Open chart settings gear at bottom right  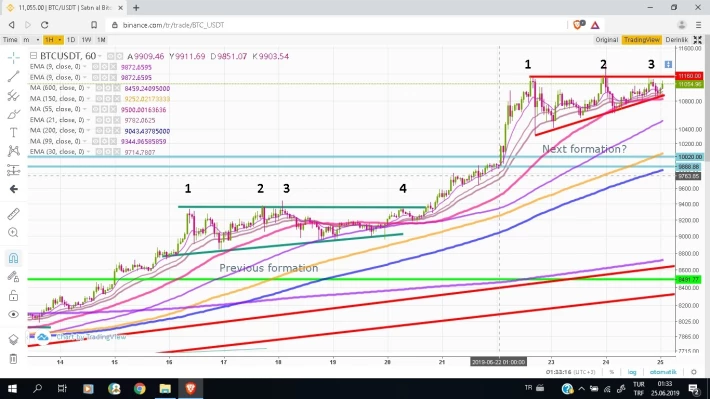(694, 372)
